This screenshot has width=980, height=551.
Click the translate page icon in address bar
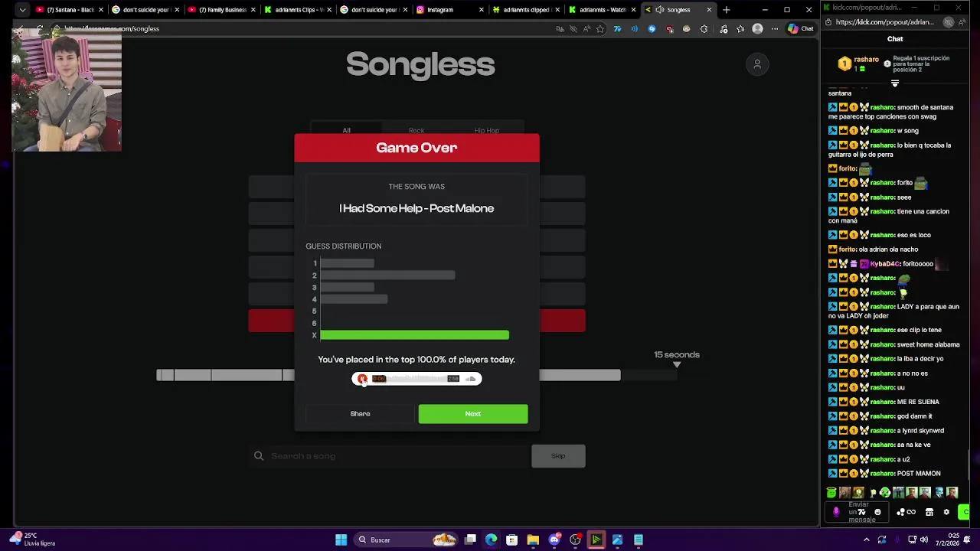coord(560,29)
